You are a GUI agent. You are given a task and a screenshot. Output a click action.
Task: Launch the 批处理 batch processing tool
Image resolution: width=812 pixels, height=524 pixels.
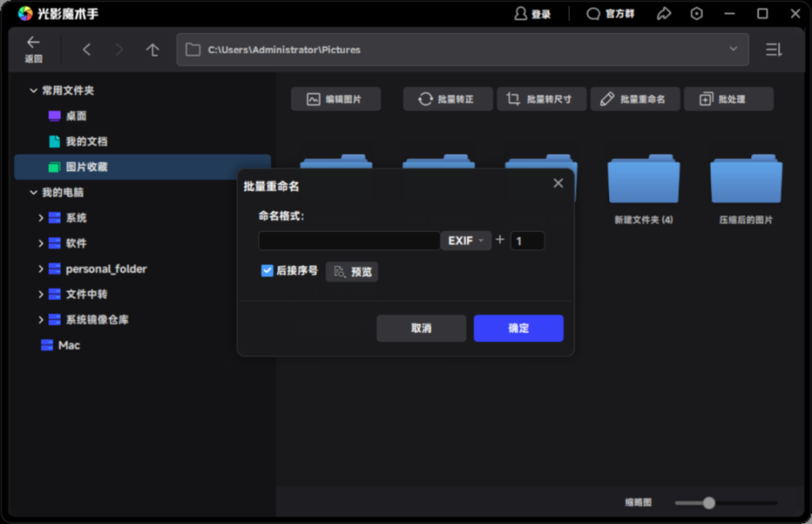tap(728, 98)
